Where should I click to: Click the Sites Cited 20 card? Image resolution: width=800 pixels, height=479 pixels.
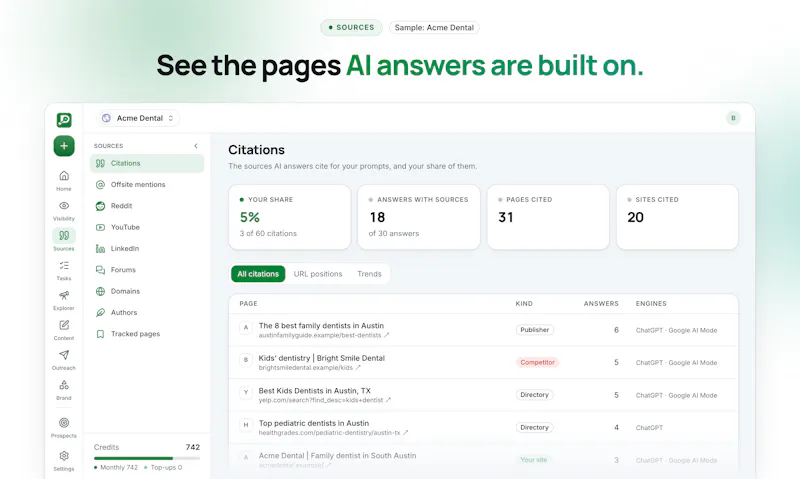coord(678,217)
